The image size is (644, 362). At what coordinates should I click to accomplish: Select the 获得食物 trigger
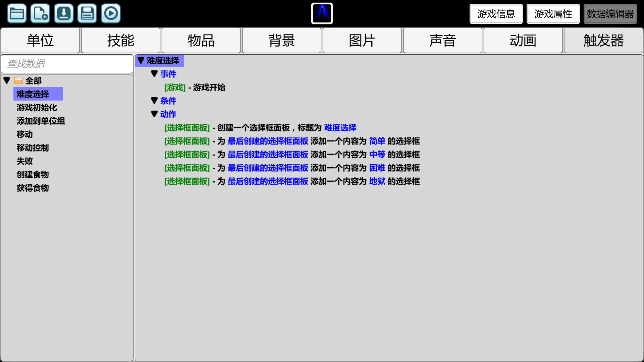(33, 188)
